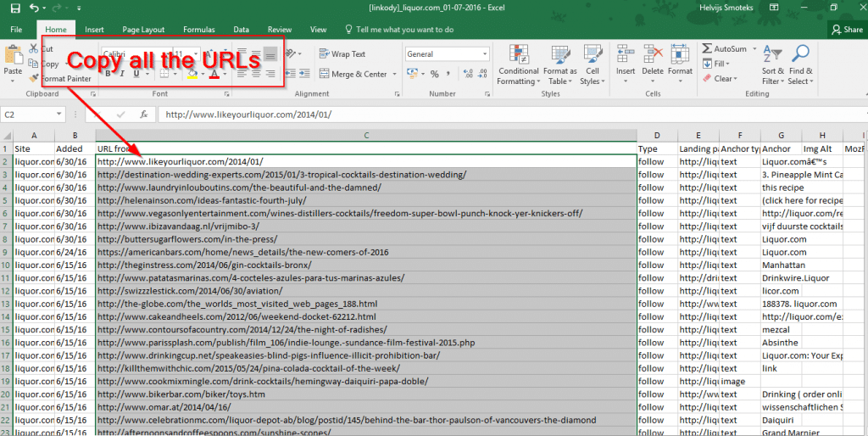Screen dimensions: 868x436
Task: Expand Merge & Center dropdown arrow
Action: click(394, 74)
